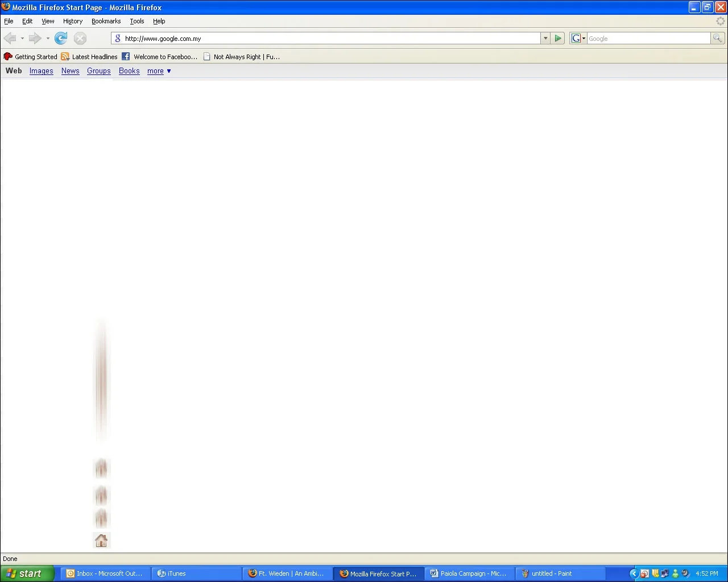Switch to untitled - Paint in taskbar
Screen dimensions: 728x582
click(560, 573)
